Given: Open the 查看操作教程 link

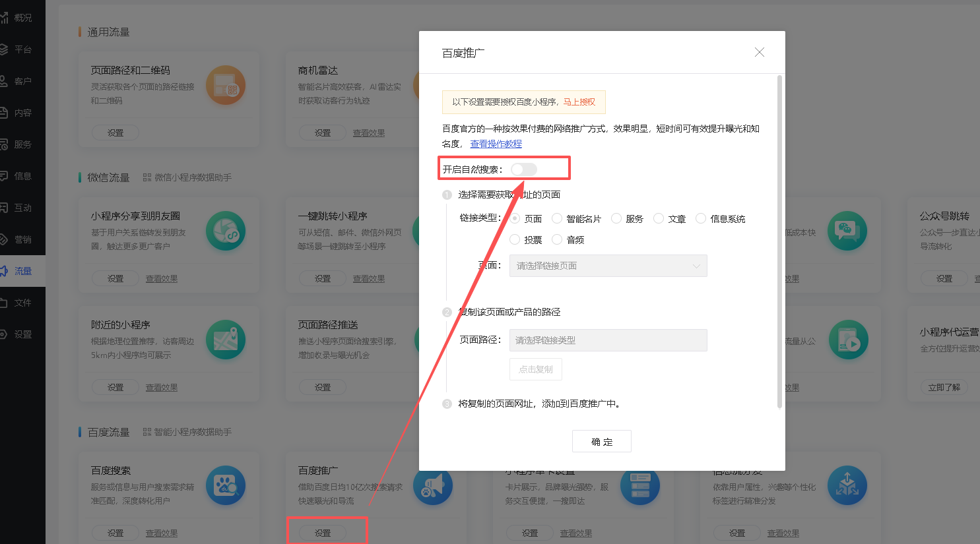Looking at the screenshot, I should (x=496, y=144).
